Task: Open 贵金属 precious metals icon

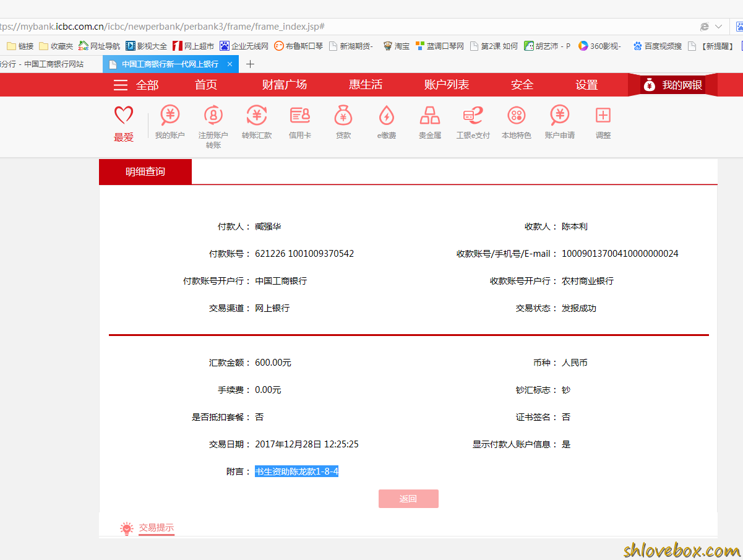Action: pos(430,122)
